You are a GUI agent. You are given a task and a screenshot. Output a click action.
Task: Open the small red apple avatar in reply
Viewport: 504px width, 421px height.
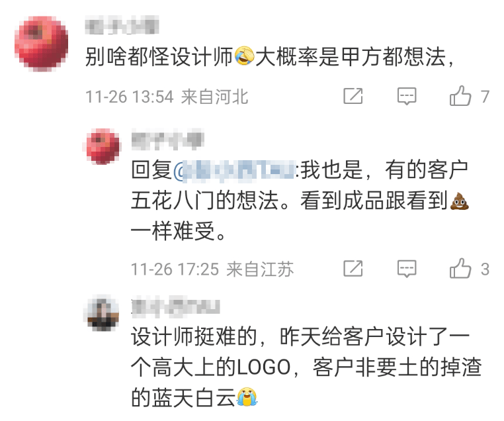(103, 146)
